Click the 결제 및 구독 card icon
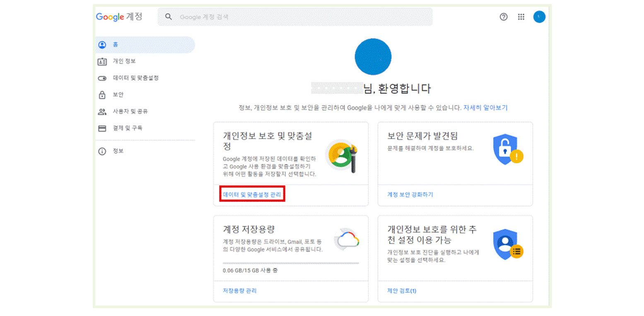The width and height of the screenshot is (644, 316). 102,128
